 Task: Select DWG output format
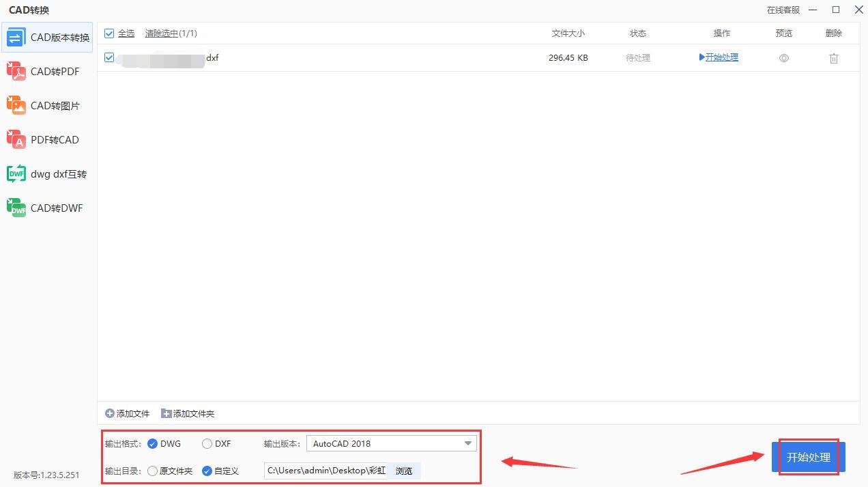164,444
